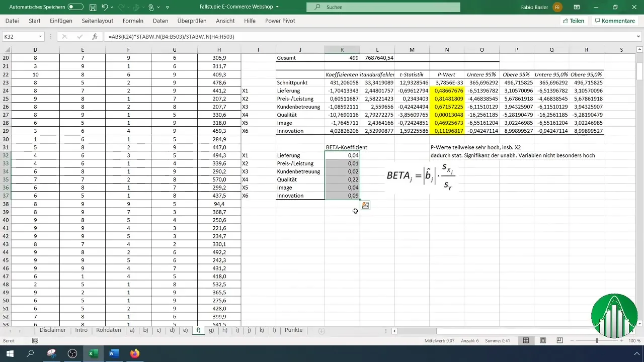Switch to the Start ribbon tab
The height and width of the screenshot is (362, 644).
click(x=35, y=21)
